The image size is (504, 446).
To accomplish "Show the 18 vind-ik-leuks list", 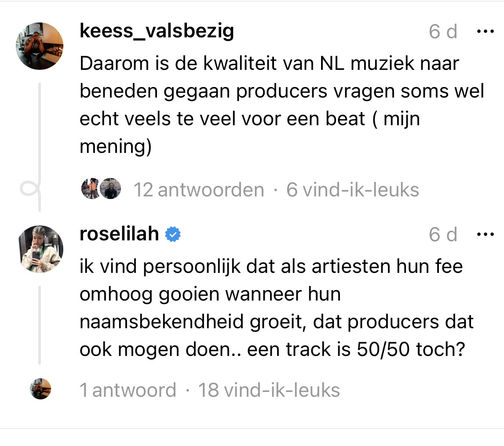I will coord(269,390).
